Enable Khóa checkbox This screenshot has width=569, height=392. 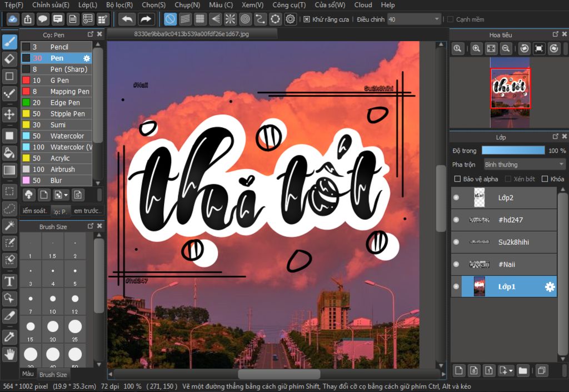[x=545, y=179]
